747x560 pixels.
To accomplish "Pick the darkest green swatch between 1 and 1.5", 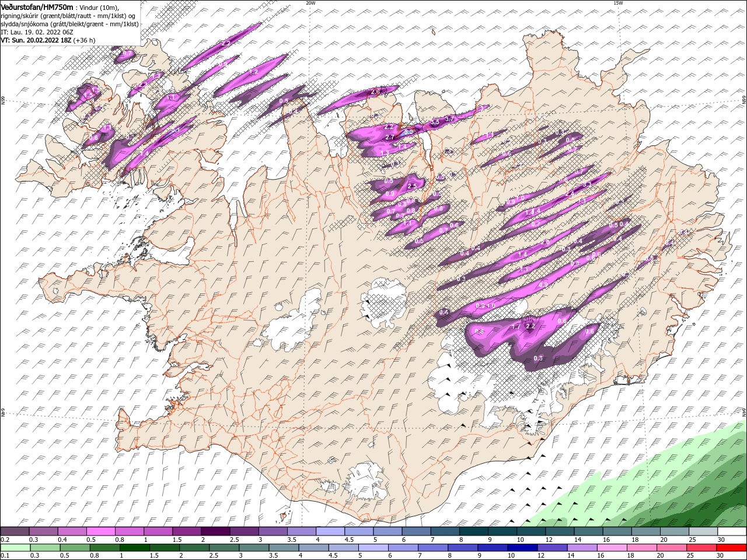I will [134, 547].
